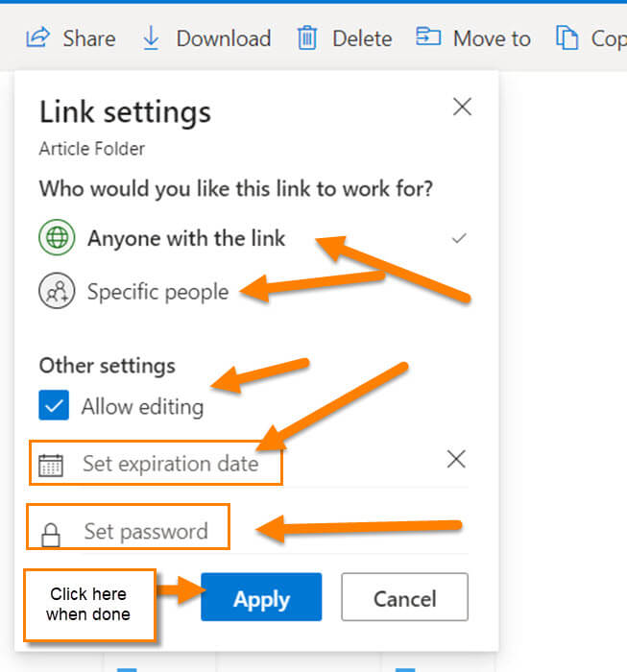Viewport: 627px width, 672px height.
Task: Uncheck the Allow editing checkbox
Action: pyautogui.click(x=54, y=405)
